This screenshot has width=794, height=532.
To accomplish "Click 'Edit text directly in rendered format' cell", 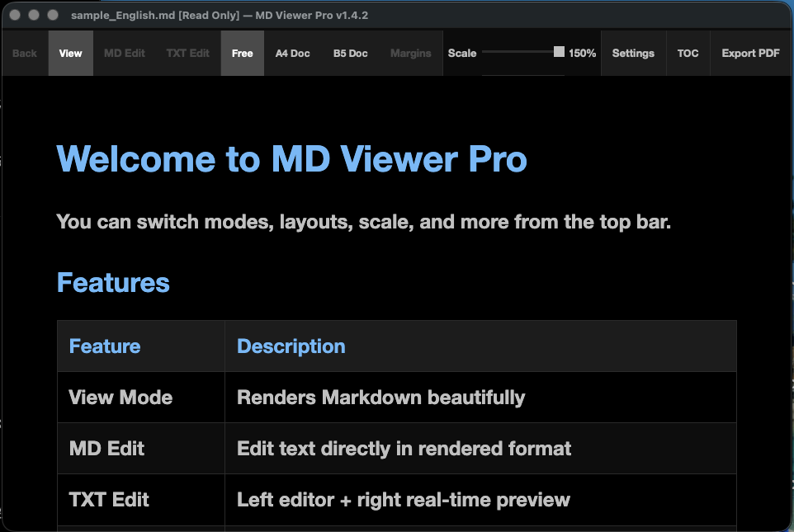I will point(480,449).
